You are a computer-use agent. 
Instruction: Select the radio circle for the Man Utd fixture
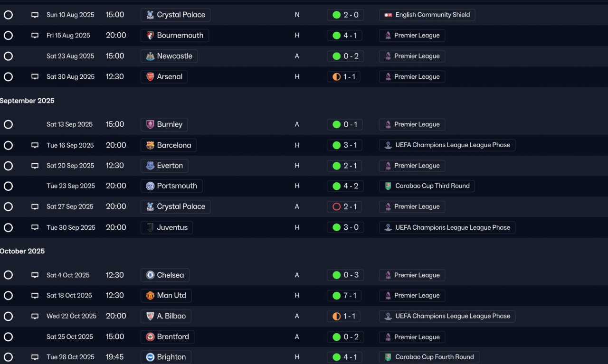(x=8, y=296)
